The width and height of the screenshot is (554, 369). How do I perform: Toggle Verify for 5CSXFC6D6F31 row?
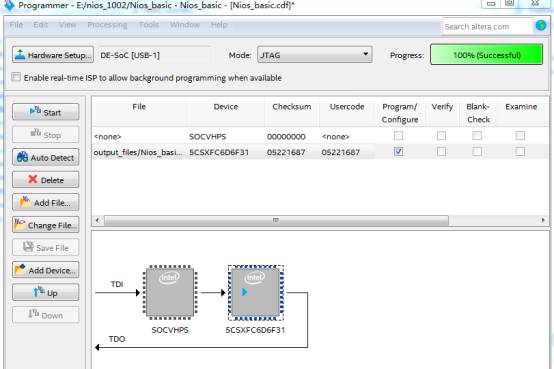441,152
